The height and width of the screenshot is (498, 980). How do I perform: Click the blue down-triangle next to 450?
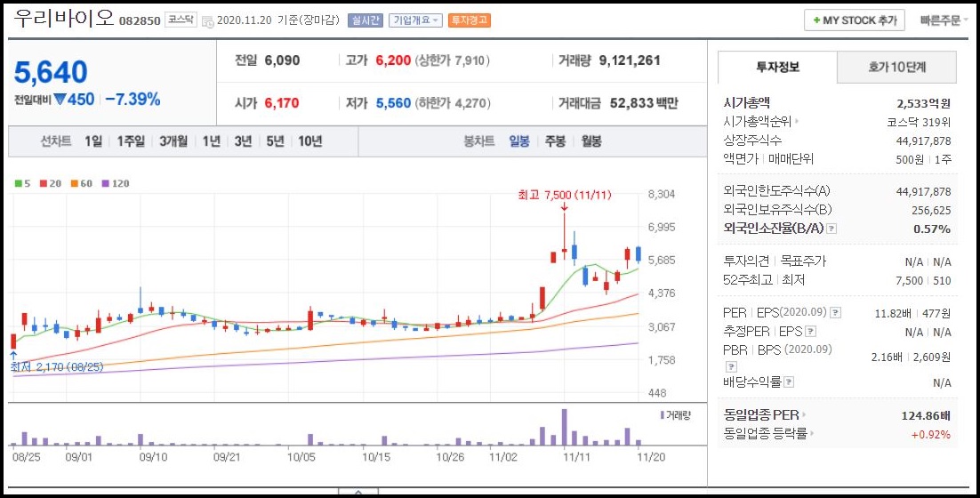[60, 99]
